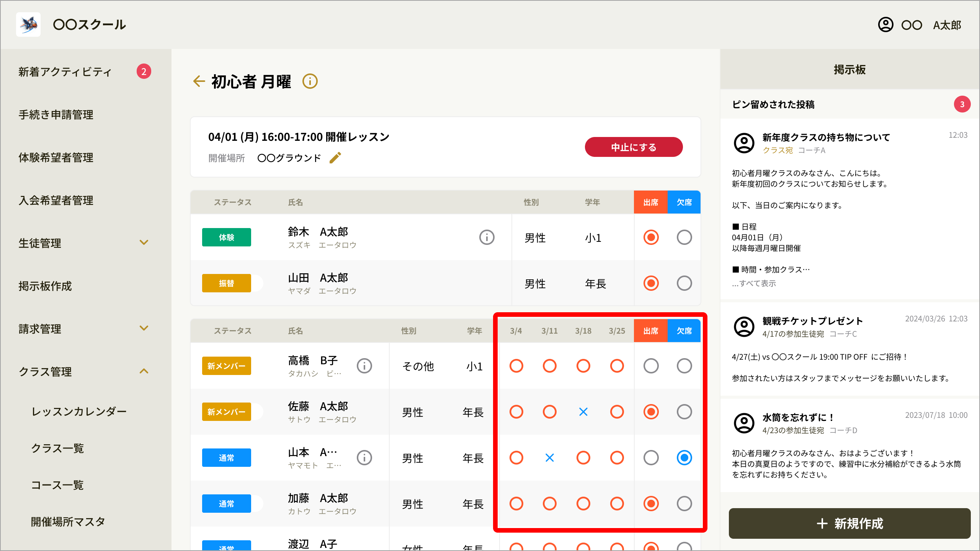Click the back arrow beside 初心者 月曜

click(199, 81)
